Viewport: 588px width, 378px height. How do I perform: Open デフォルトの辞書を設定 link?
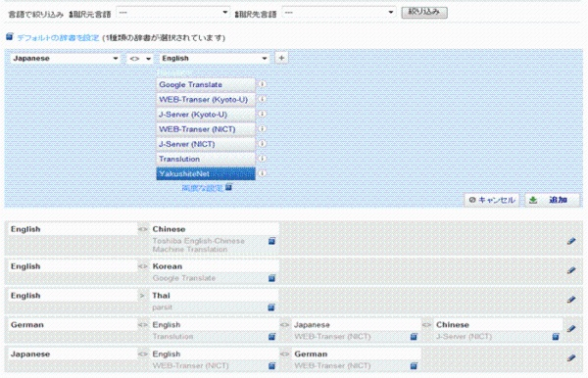click(x=58, y=38)
